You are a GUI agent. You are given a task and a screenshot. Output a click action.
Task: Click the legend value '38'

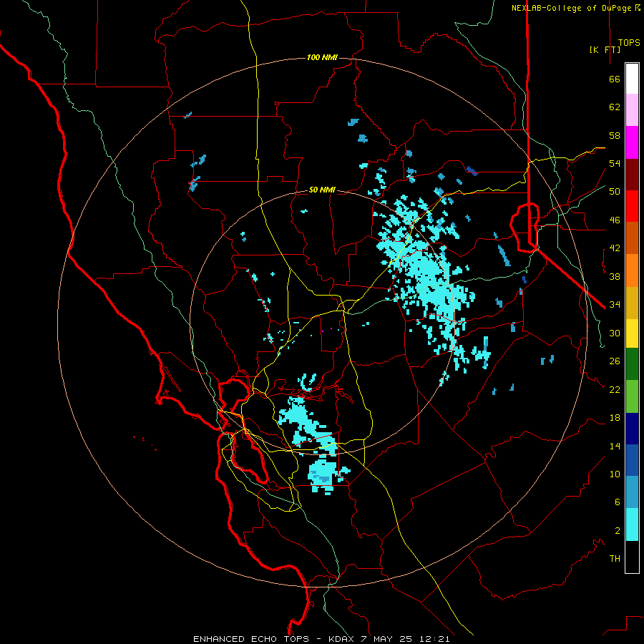click(615, 276)
